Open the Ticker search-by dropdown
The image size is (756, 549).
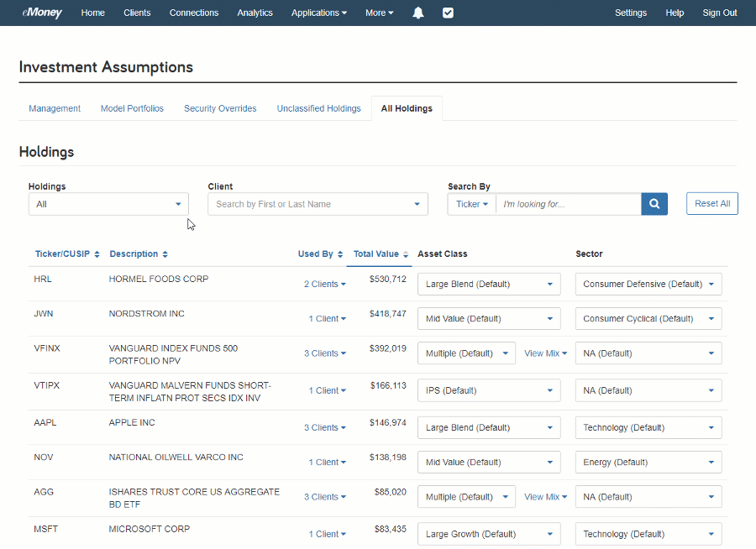(x=471, y=204)
